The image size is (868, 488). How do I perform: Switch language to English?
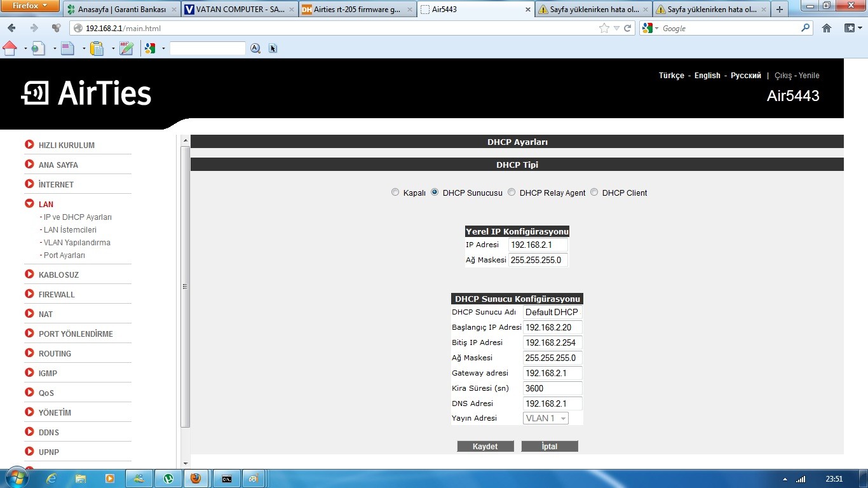tap(707, 76)
